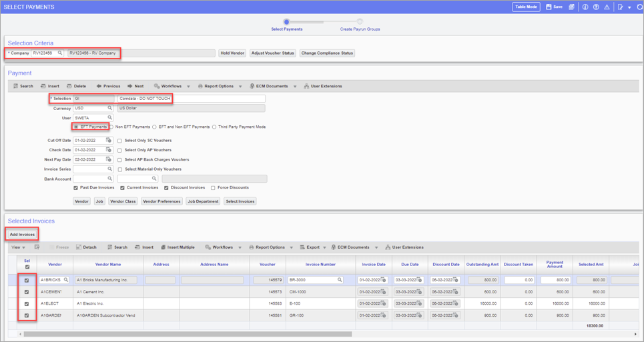Image resolution: width=644 pixels, height=342 pixels.
Task: Click the Adjust Voucher Status button
Action: pos(273,53)
